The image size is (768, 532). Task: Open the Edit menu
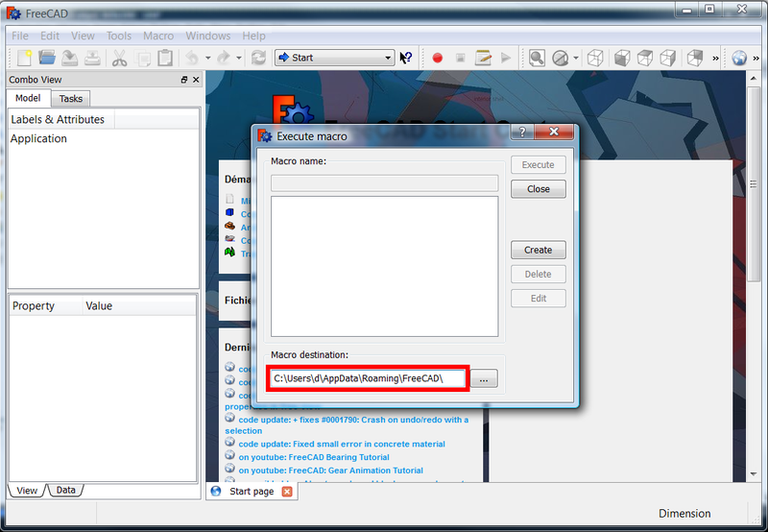pos(50,36)
